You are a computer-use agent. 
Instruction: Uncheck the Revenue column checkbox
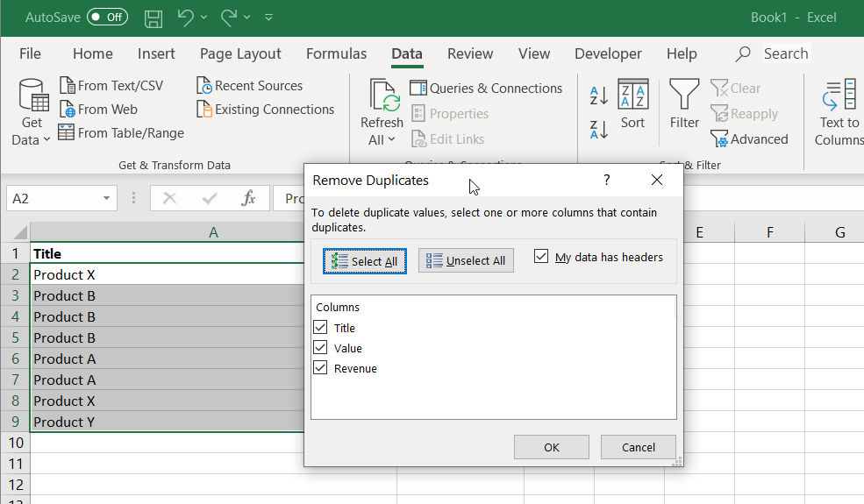click(320, 368)
